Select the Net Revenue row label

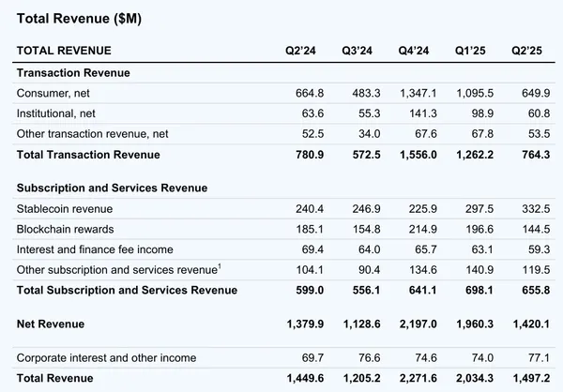pyautogui.click(x=51, y=324)
